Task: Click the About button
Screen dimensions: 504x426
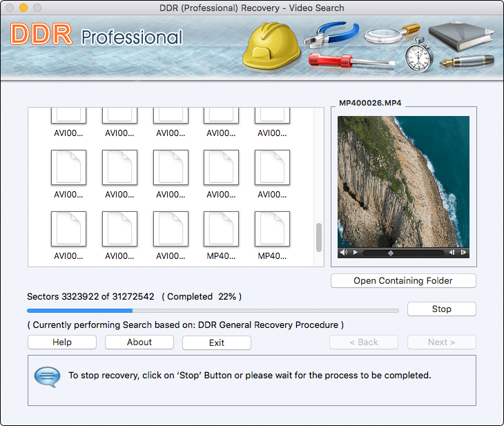Action: point(139,342)
